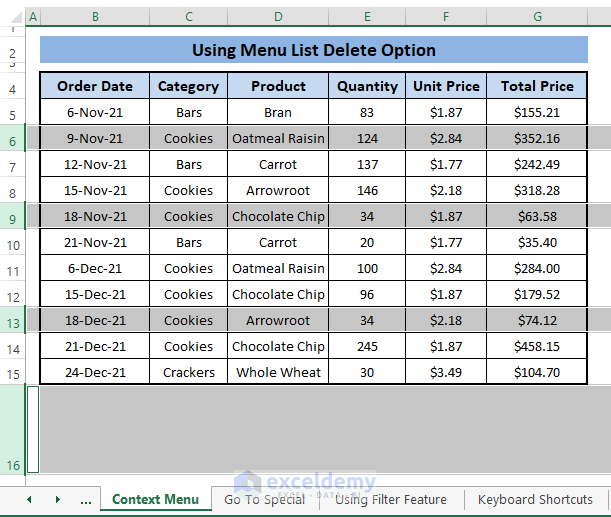Image resolution: width=611 pixels, height=517 pixels.
Task: Click the cell '$179.52'
Action: point(537,295)
